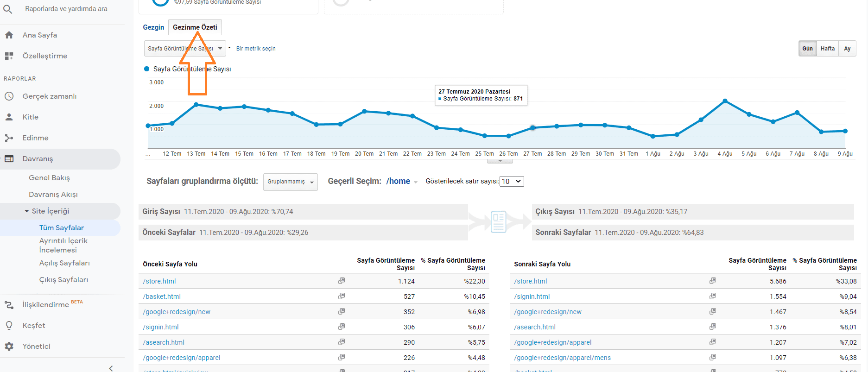This screenshot has height=372, width=868.
Task: Switch chart to Ay view
Action: click(847, 49)
